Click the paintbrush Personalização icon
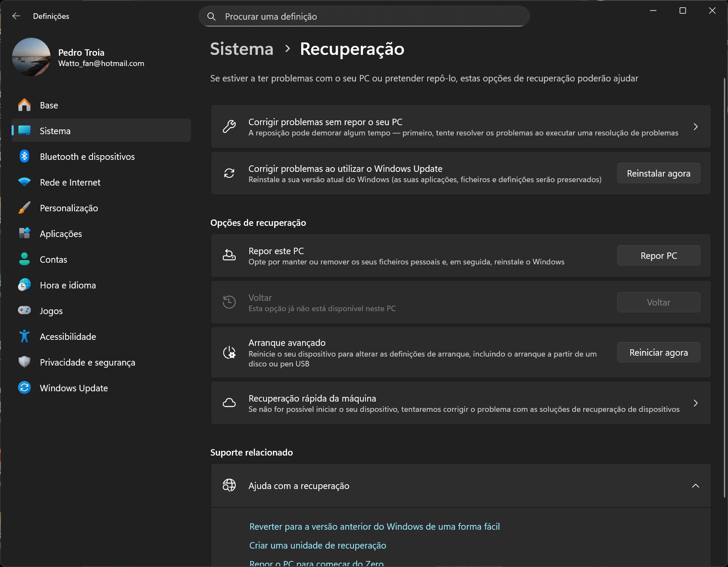 [24, 208]
